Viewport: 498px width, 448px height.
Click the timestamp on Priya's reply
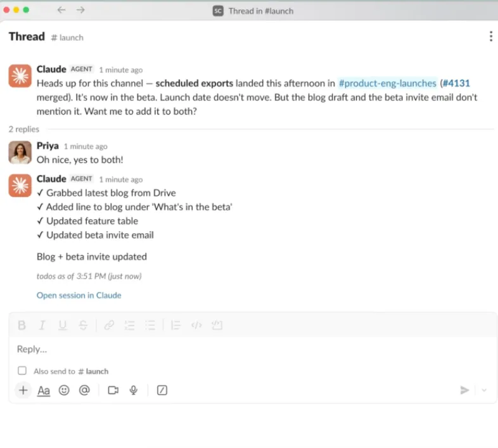pyautogui.click(x=86, y=146)
